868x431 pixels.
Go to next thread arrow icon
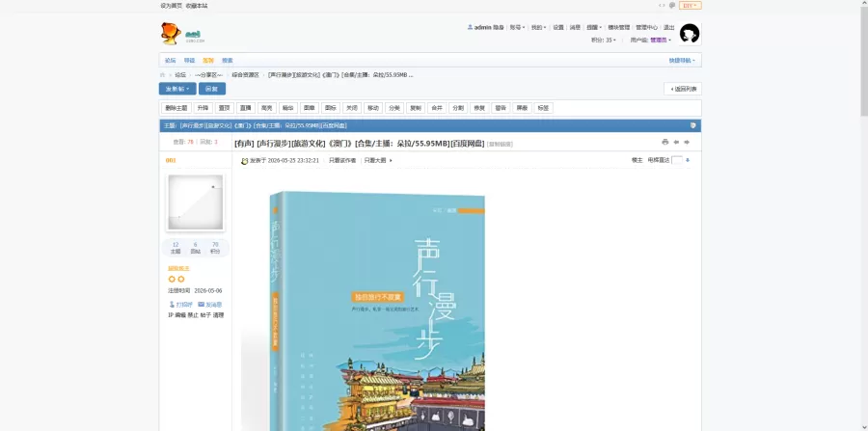point(687,142)
